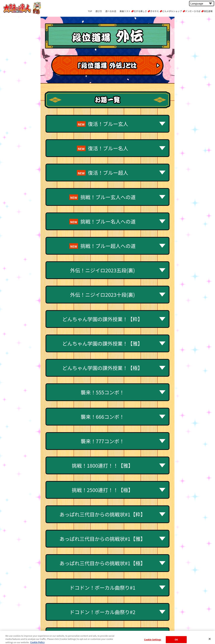Expand 復活！ブルー名人 section arrow
The width and height of the screenshot is (215, 644).
pos(162,148)
